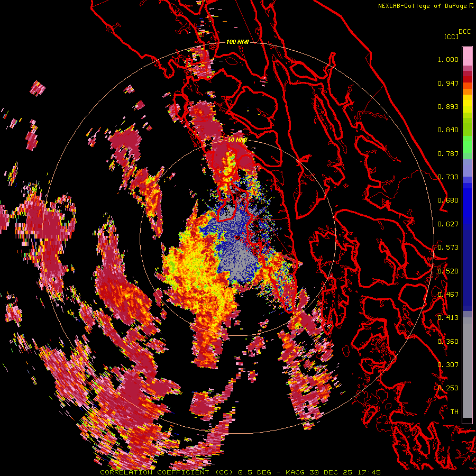Click the 50 NMI range ring label

(x=237, y=140)
